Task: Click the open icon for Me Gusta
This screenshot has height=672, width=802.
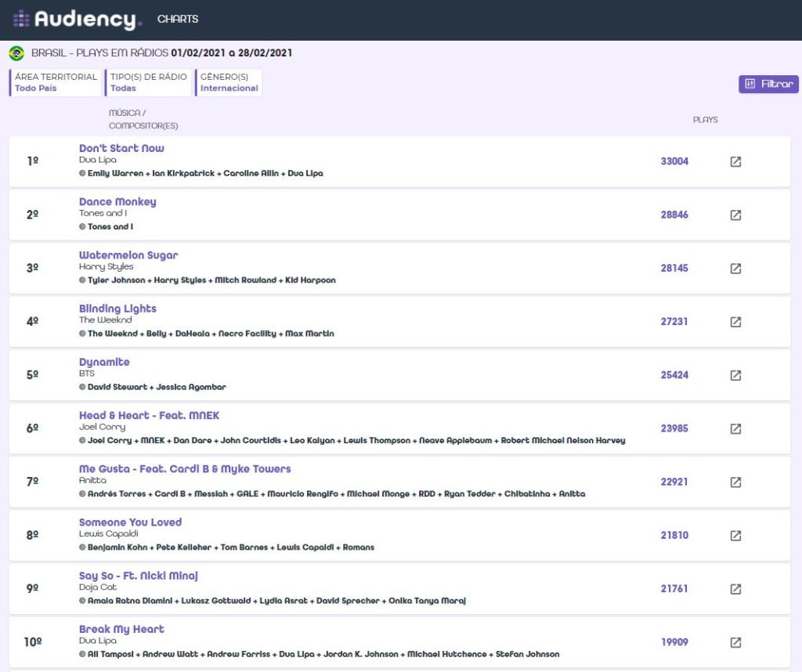Action: [735, 482]
